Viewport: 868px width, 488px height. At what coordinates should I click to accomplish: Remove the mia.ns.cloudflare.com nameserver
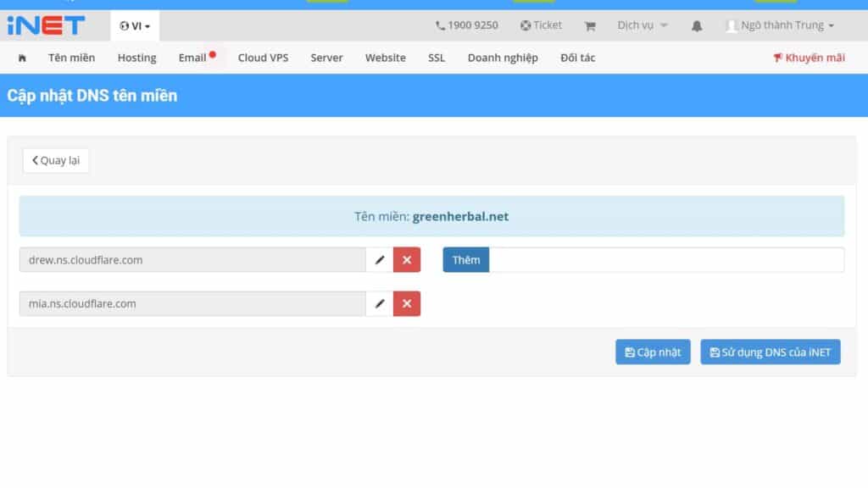click(x=407, y=303)
